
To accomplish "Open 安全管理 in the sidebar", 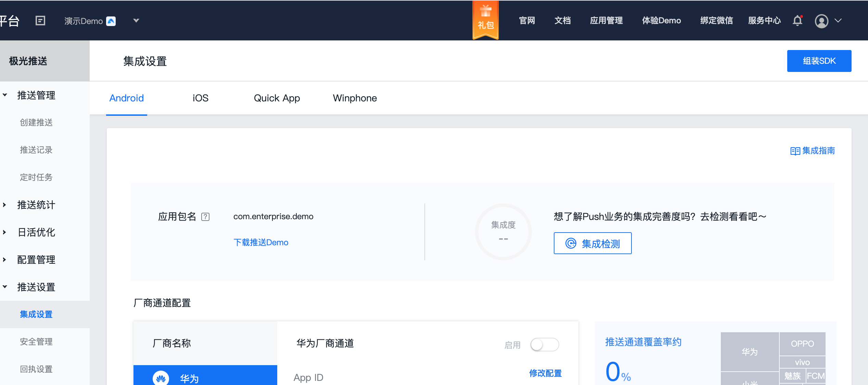I will tap(36, 341).
